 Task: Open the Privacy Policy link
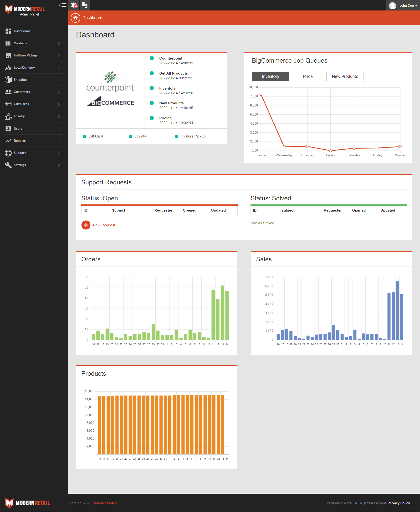pyautogui.click(x=399, y=503)
